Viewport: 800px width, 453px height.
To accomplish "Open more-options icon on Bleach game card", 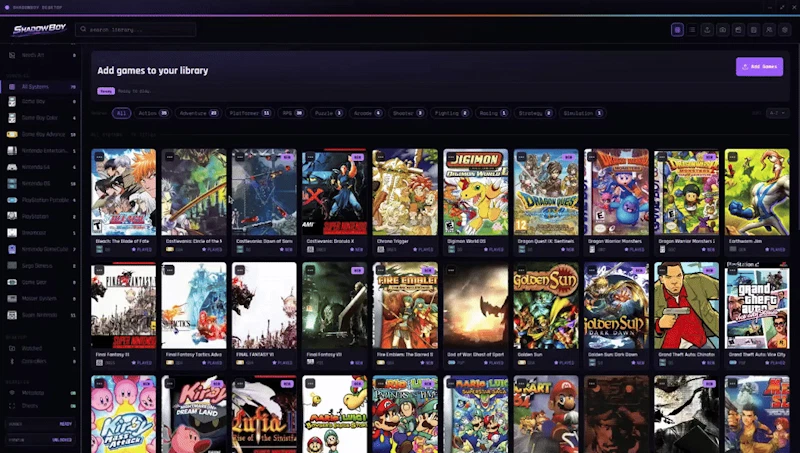I will pyautogui.click(x=99, y=157).
